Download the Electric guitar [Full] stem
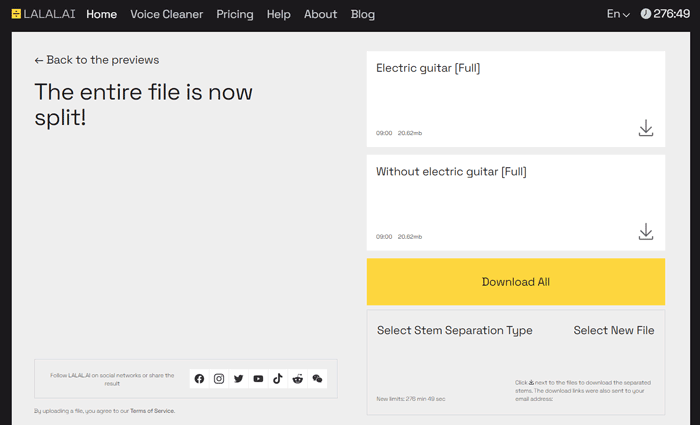This screenshot has height=425, width=700. [646, 128]
